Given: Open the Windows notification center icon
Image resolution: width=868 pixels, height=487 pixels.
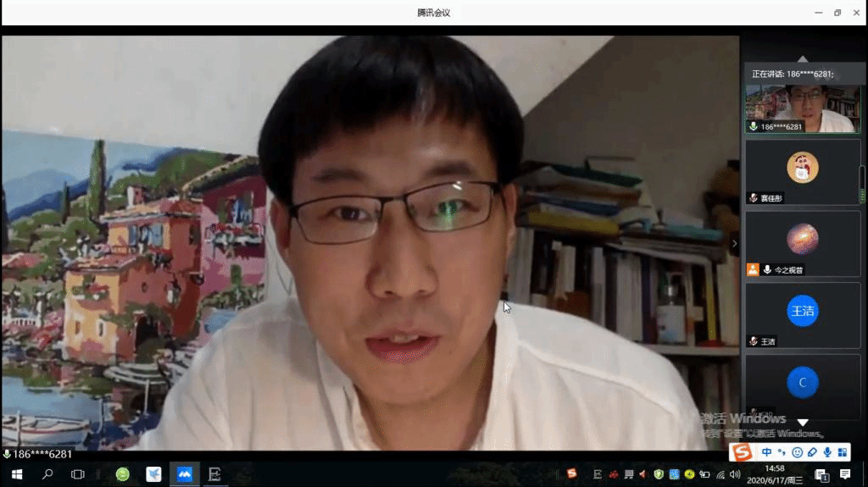Looking at the screenshot, I should coord(845,474).
